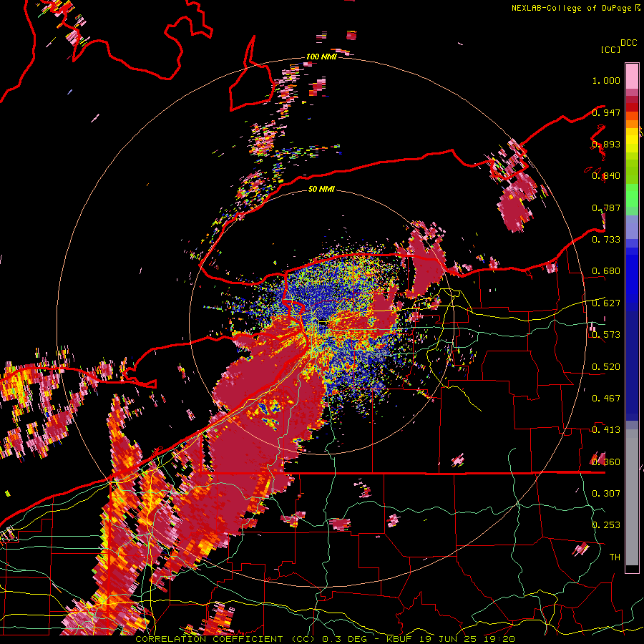Click the 0.787 scale value
Viewport: 644px width, 644px height.
pyautogui.click(x=606, y=208)
